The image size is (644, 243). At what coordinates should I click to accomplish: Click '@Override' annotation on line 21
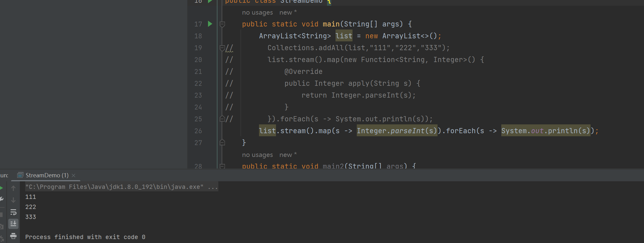click(x=303, y=71)
